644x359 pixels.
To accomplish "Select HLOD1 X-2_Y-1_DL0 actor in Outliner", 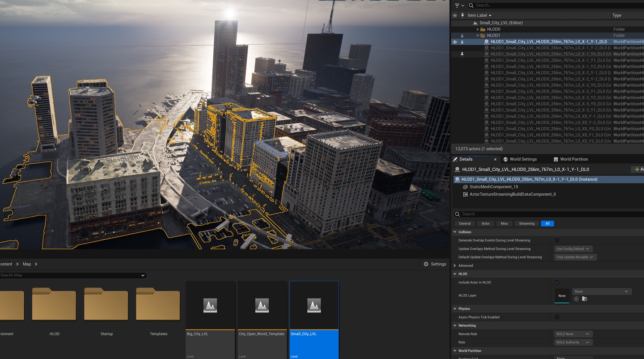I will click(x=551, y=72).
